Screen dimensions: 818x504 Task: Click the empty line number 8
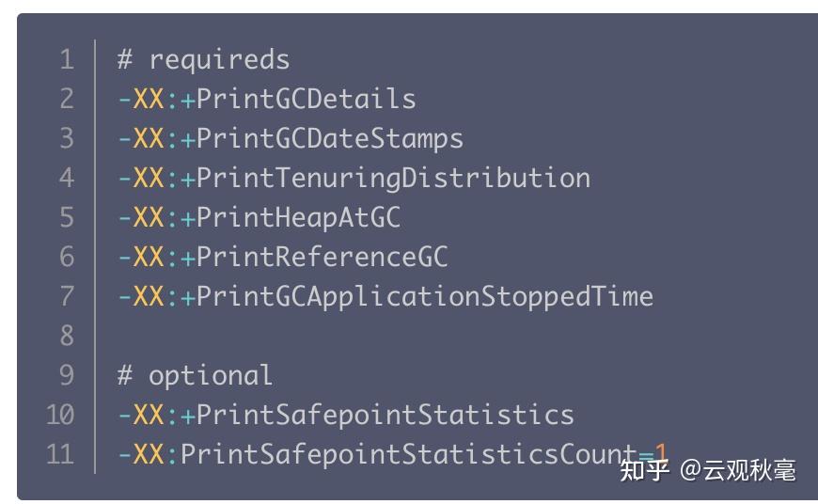coord(66,336)
